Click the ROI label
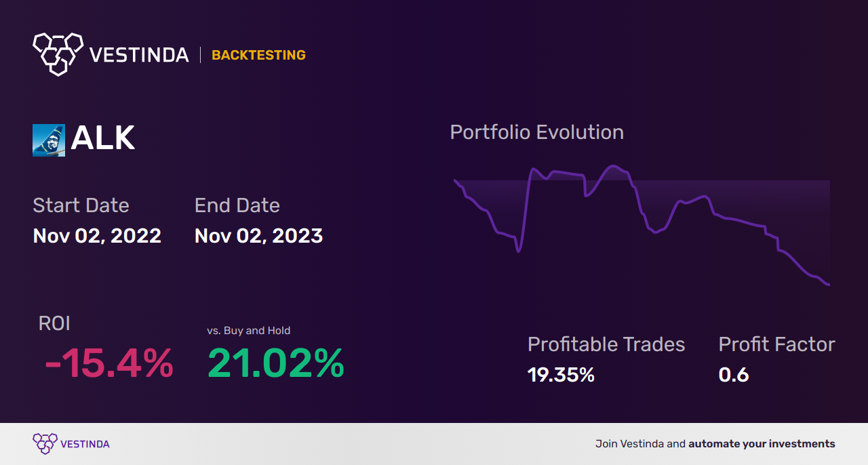 pyautogui.click(x=54, y=323)
